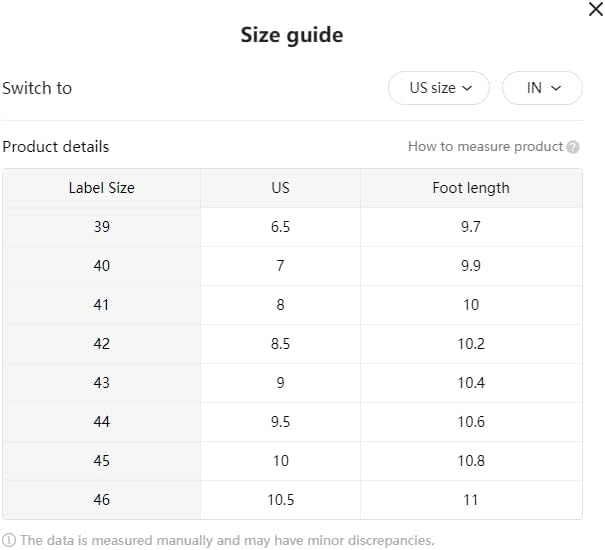The height and width of the screenshot is (550, 605).
Task: Click the 10.6 foot length cell
Action: pos(470,422)
